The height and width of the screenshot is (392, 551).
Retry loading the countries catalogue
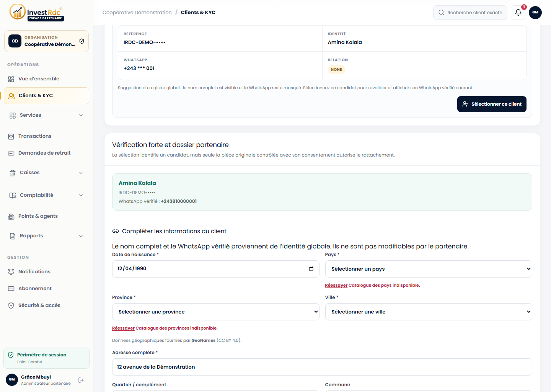coord(336,285)
